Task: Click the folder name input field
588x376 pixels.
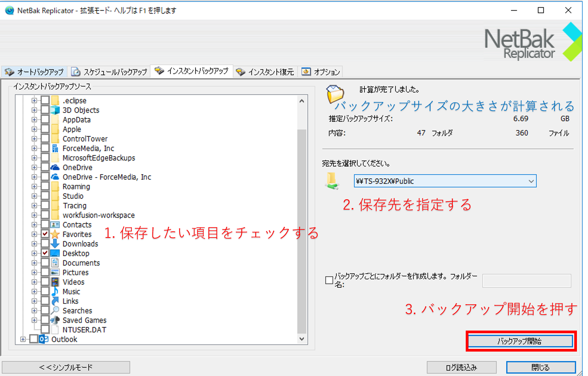Action: [526, 281]
